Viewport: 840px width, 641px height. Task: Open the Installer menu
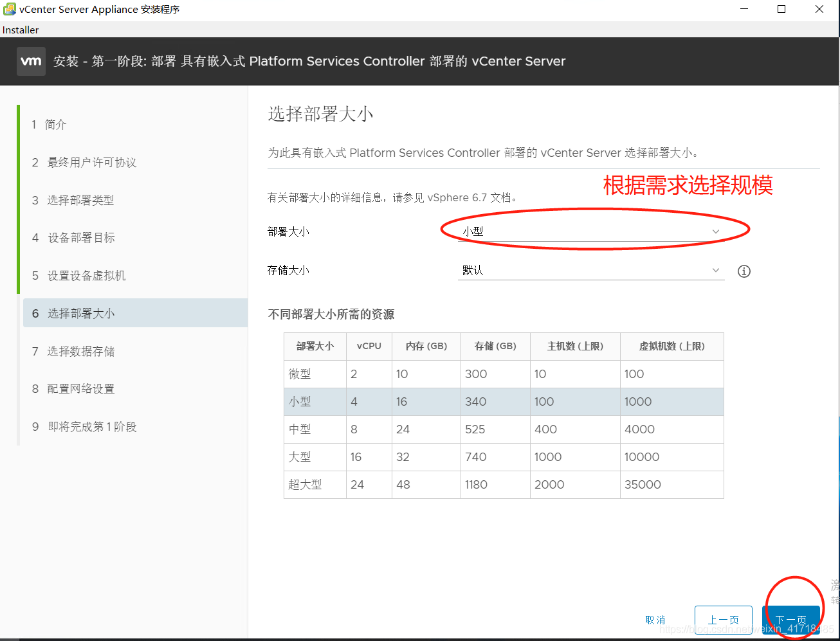coord(21,30)
